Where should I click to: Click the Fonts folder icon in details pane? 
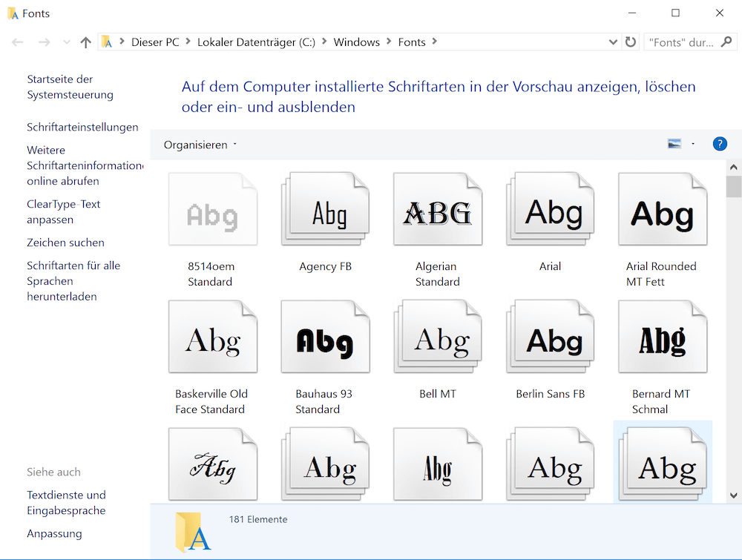click(x=193, y=532)
